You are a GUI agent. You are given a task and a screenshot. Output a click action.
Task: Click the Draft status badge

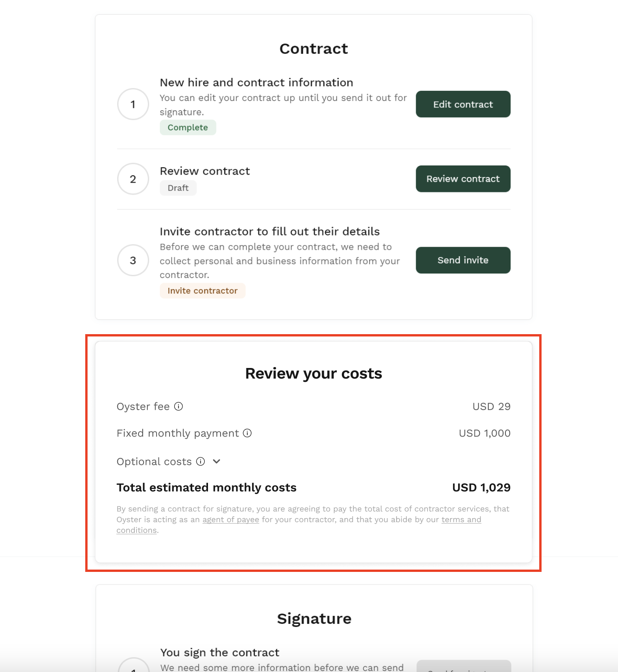pyautogui.click(x=178, y=188)
